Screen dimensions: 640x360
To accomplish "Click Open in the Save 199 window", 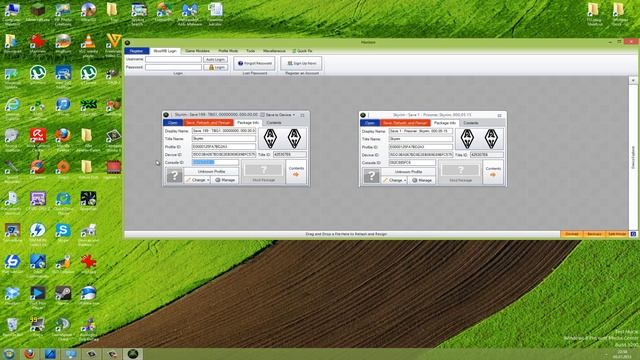I will 173,122.
